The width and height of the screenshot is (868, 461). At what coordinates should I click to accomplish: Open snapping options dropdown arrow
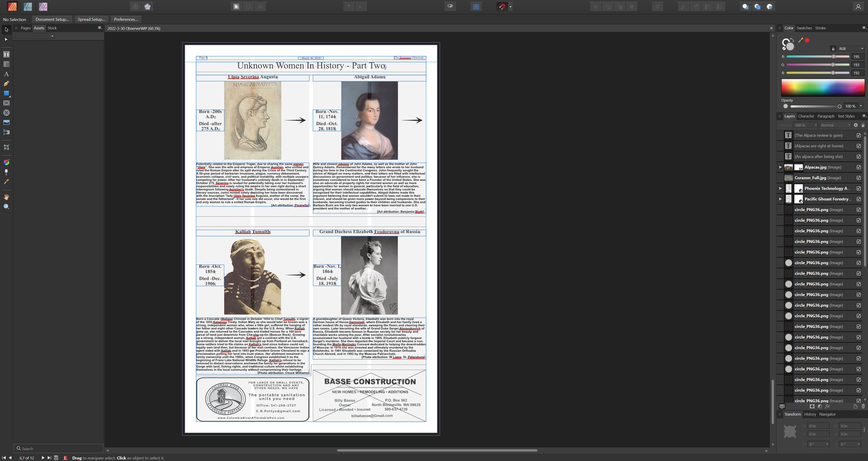510,7
